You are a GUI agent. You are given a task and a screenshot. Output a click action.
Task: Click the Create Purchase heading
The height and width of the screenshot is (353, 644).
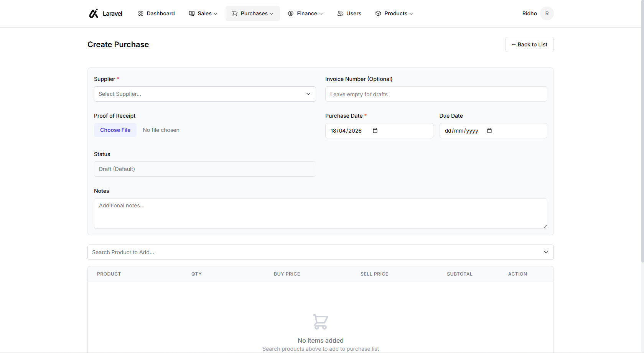118,44
